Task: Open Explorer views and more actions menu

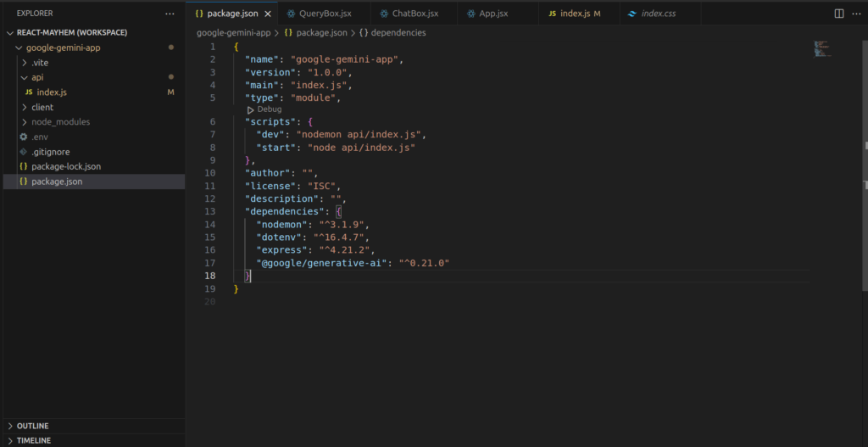Action: [170, 14]
